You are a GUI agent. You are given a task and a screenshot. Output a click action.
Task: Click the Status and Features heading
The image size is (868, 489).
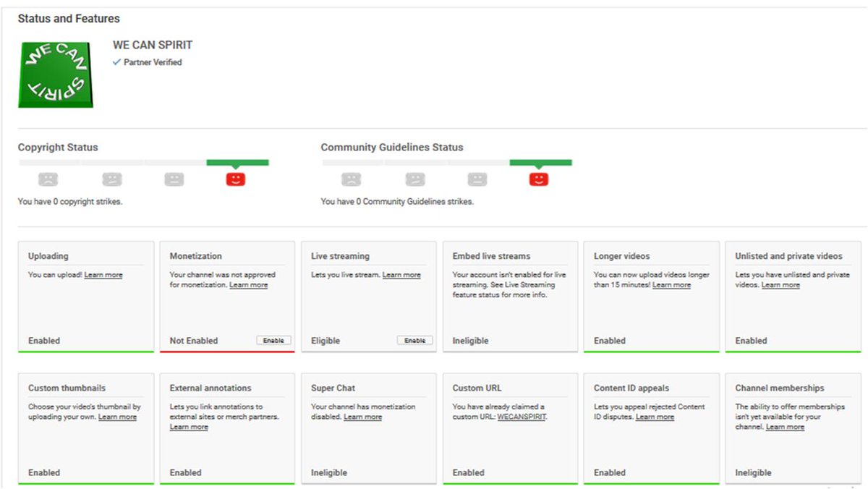69,18
